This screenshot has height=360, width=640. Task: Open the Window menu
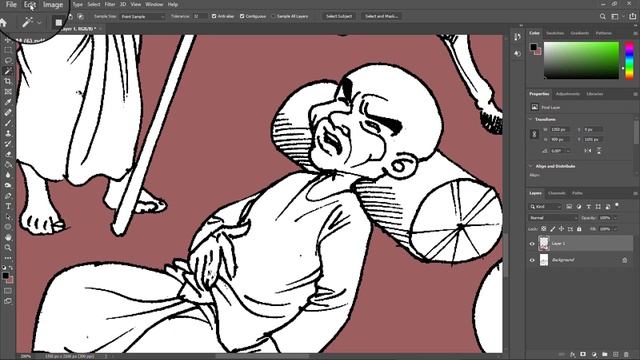[154, 4]
